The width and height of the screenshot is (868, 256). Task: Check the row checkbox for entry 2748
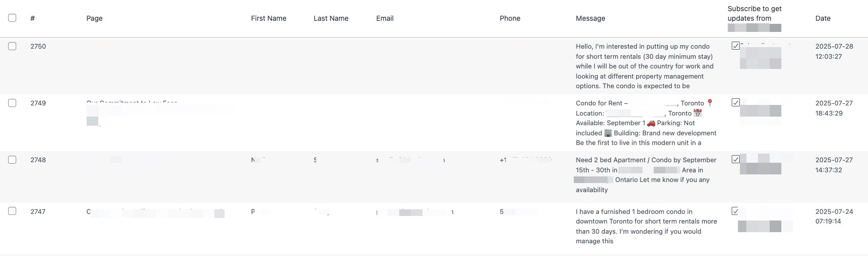coord(12,160)
